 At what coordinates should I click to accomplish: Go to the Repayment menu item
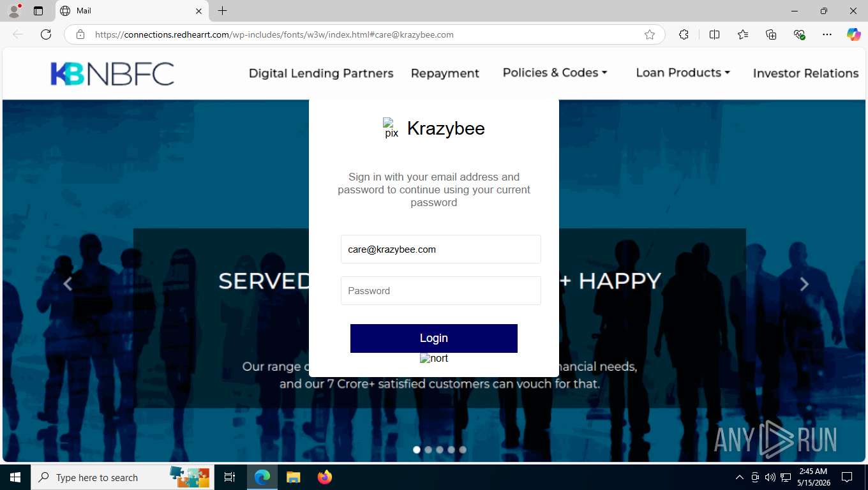445,73
